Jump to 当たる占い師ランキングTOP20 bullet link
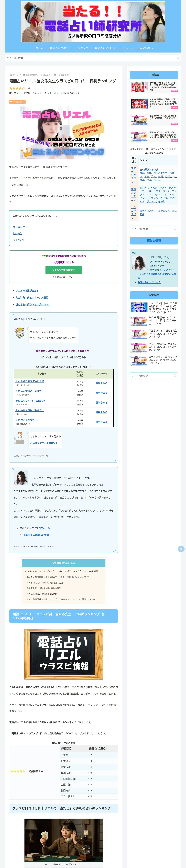Viewport: 186px width, 868px height. (32, 305)
